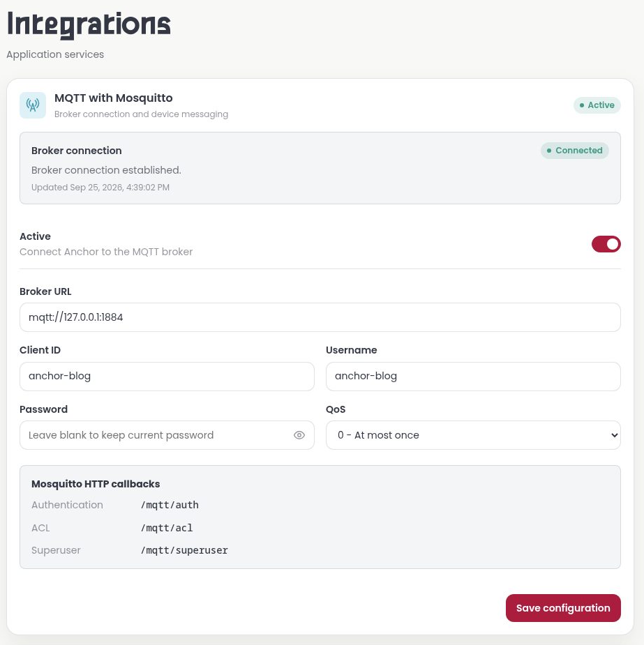Select the Username input field
Screen dimensions: 644x645
pyautogui.click(x=473, y=377)
